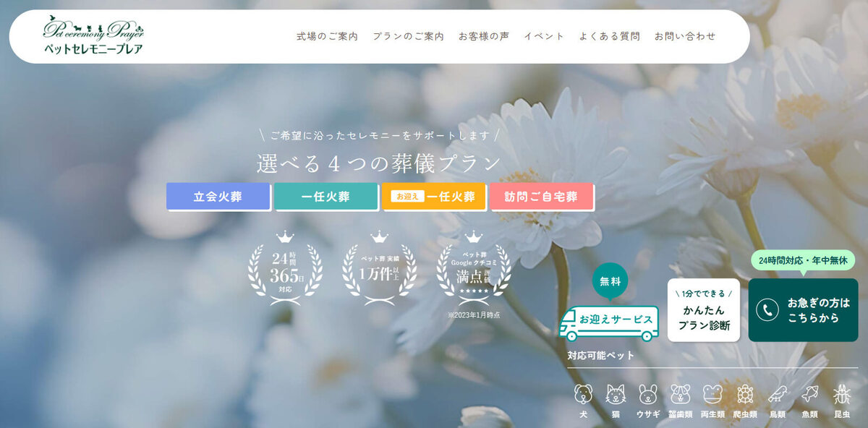Select the orange お迎え一任火葬 plan button

433,197
